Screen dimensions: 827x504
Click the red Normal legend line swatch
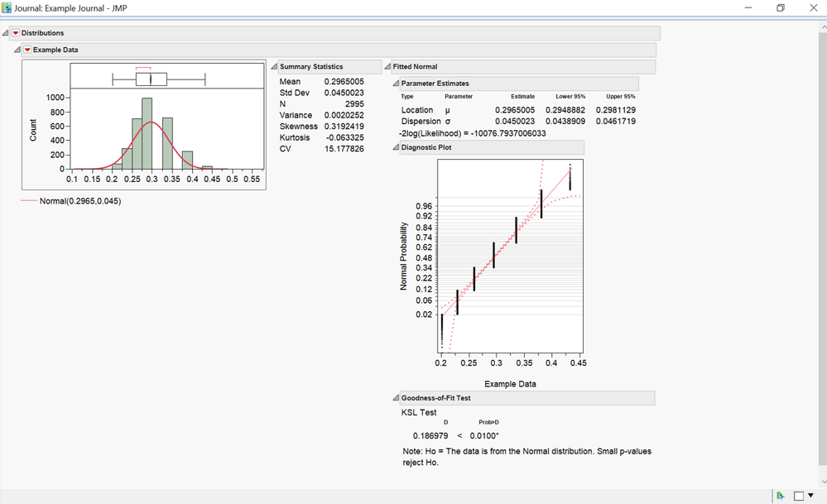point(29,201)
